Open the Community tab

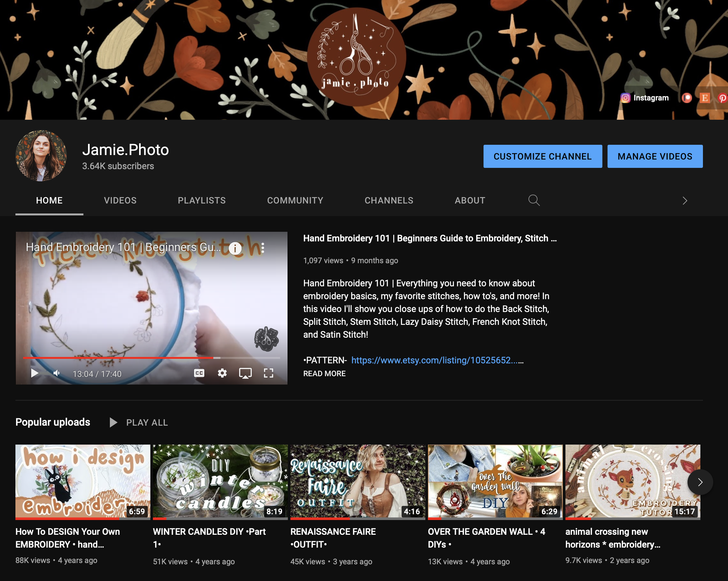295,200
